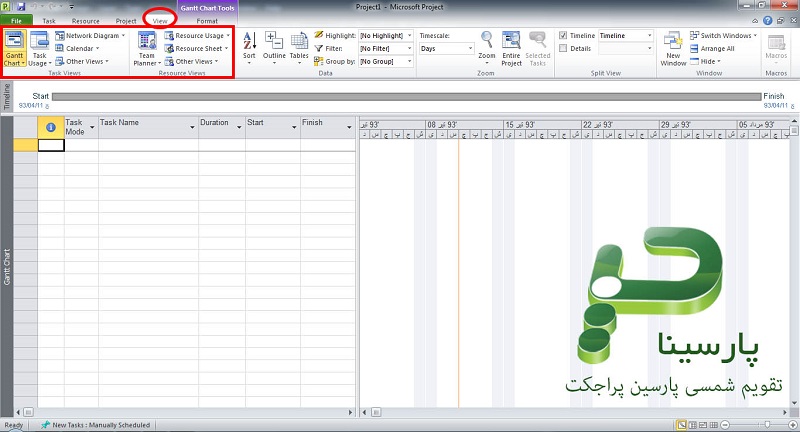The width and height of the screenshot is (800, 432).
Task: Open the Microsoft Project Help icon
Action: (767, 20)
